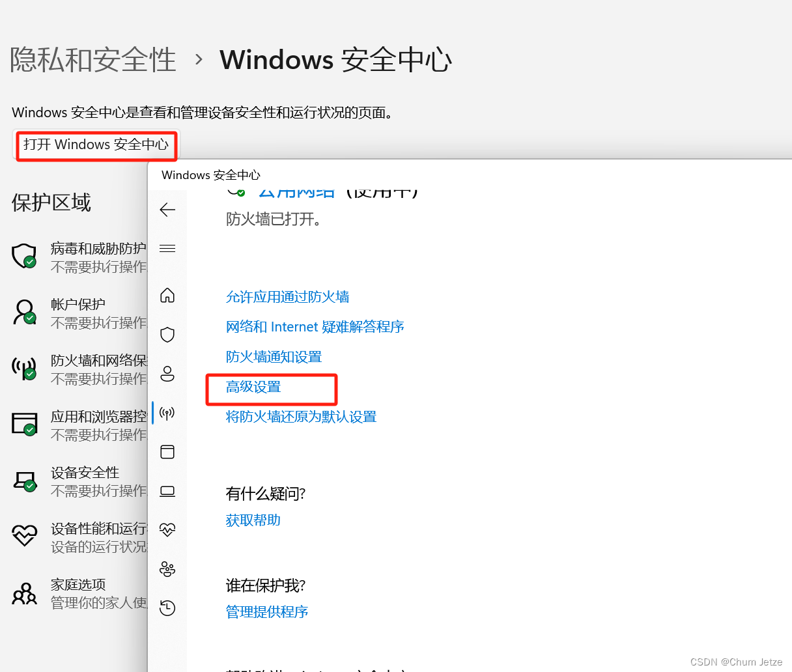Go back to 隐私和安全性 breadcrumb
The height and width of the screenshot is (672, 792).
[x=93, y=60]
